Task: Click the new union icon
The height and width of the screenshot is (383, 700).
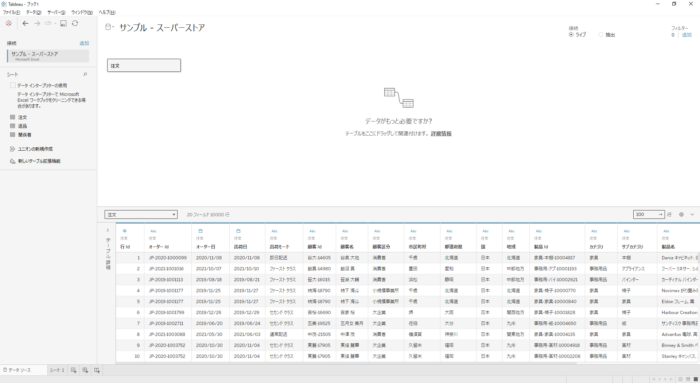Action: [x=12, y=149]
